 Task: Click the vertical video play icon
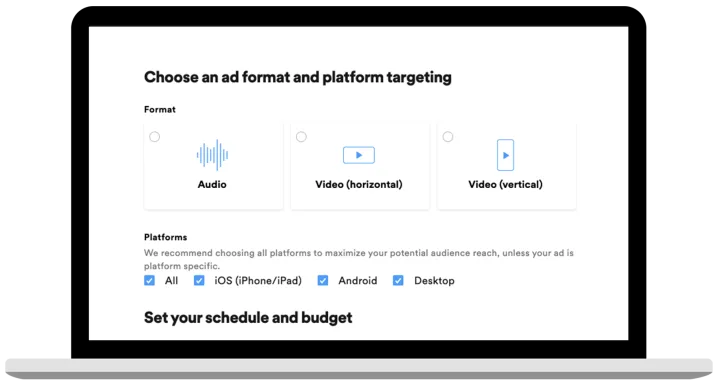pos(505,155)
